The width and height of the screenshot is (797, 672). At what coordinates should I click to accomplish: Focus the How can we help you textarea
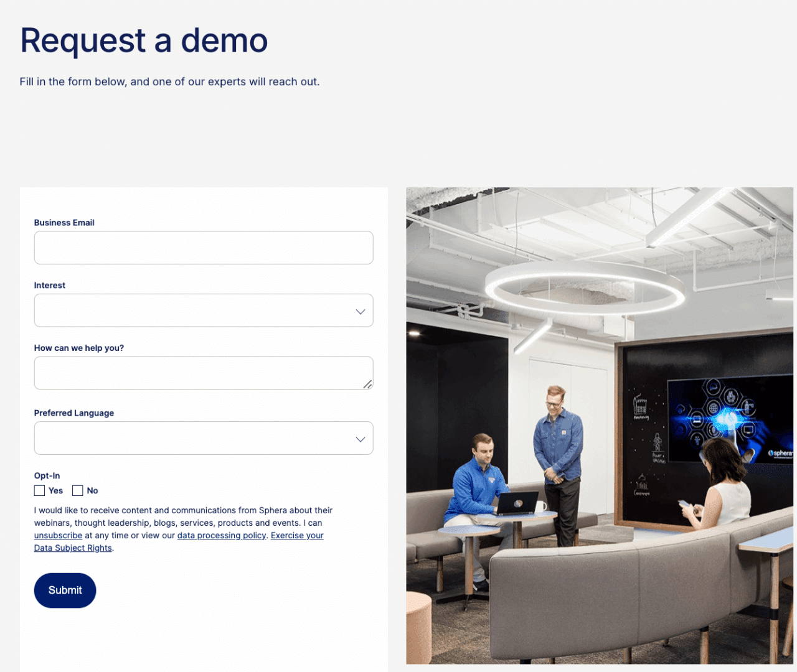(204, 372)
